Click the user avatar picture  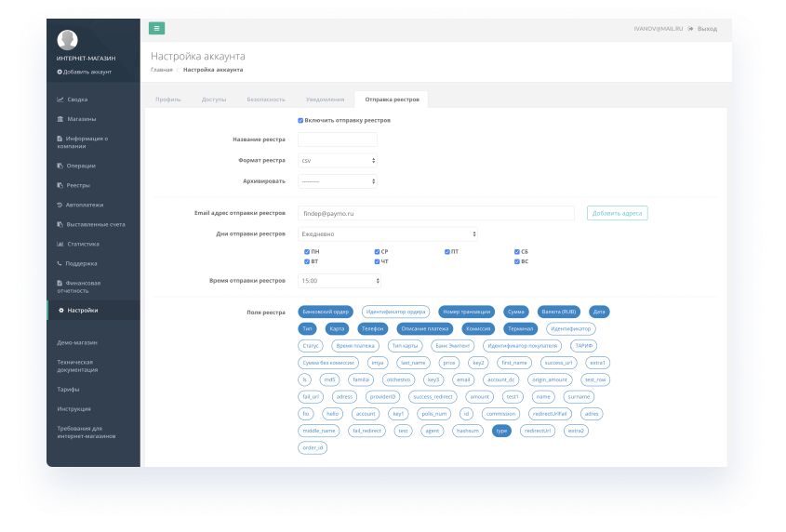pos(67,40)
